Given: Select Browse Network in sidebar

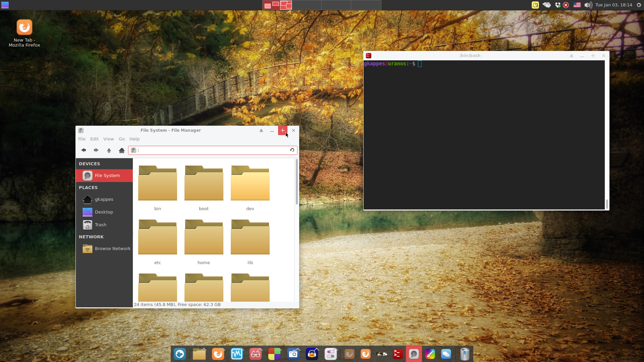Looking at the screenshot, I should pyautogui.click(x=112, y=249).
